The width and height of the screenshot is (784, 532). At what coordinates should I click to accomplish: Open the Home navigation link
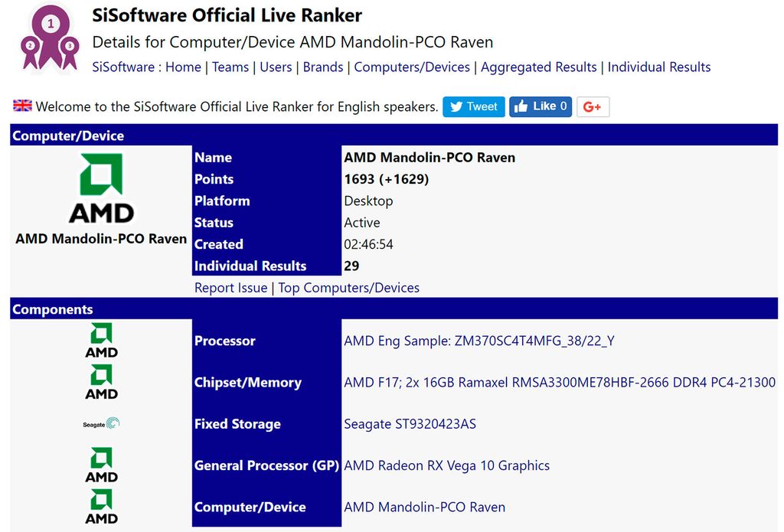(x=183, y=67)
